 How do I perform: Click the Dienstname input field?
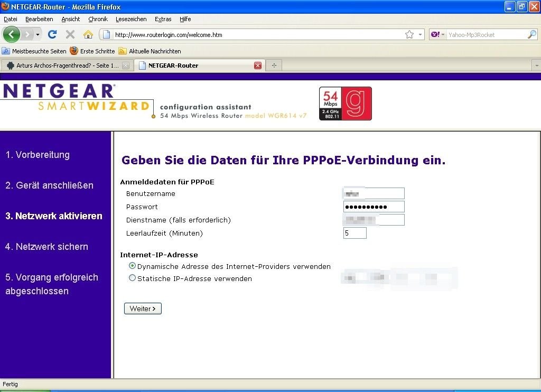click(374, 220)
